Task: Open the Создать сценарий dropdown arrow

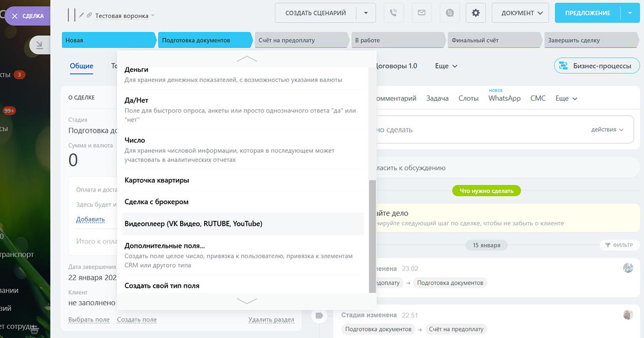Action: [x=366, y=13]
